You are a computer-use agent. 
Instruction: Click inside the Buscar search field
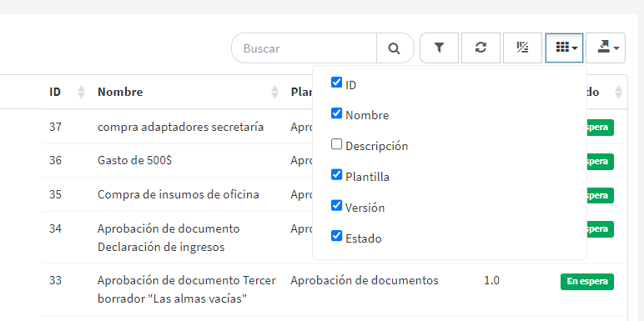(304, 48)
